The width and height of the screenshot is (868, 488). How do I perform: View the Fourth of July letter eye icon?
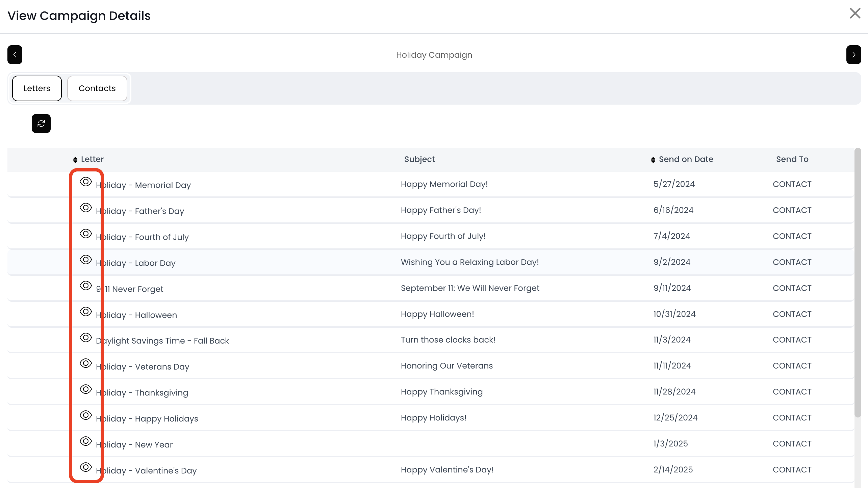(x=86, y=234)
